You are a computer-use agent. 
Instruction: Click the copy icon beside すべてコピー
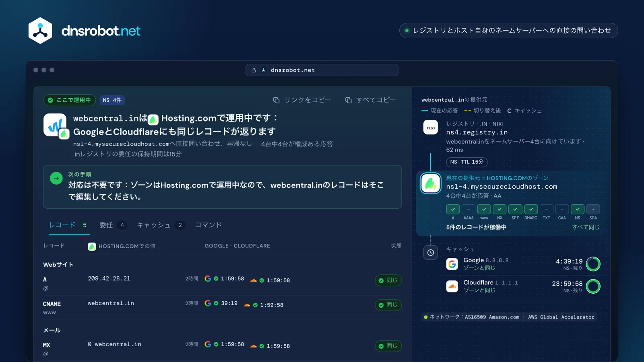348,100
